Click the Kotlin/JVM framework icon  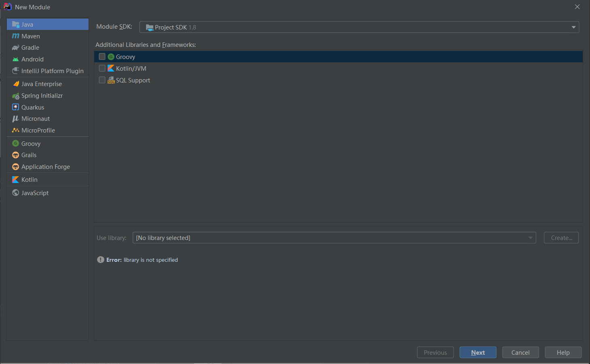tap(111, 68)
